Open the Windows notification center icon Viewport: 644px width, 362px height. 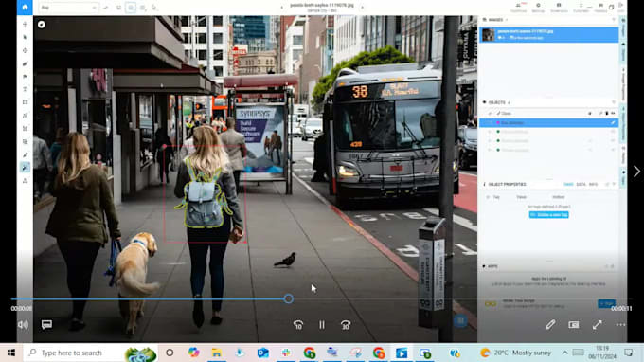point(629,353)
